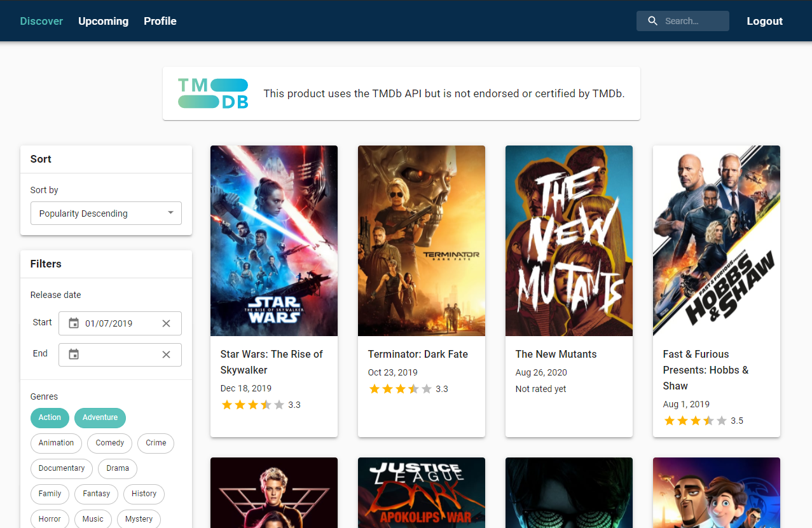Click the 'Aug 26, 2020' release date
Viewport: 812px width, 528px height.
[x=541, y=372]
